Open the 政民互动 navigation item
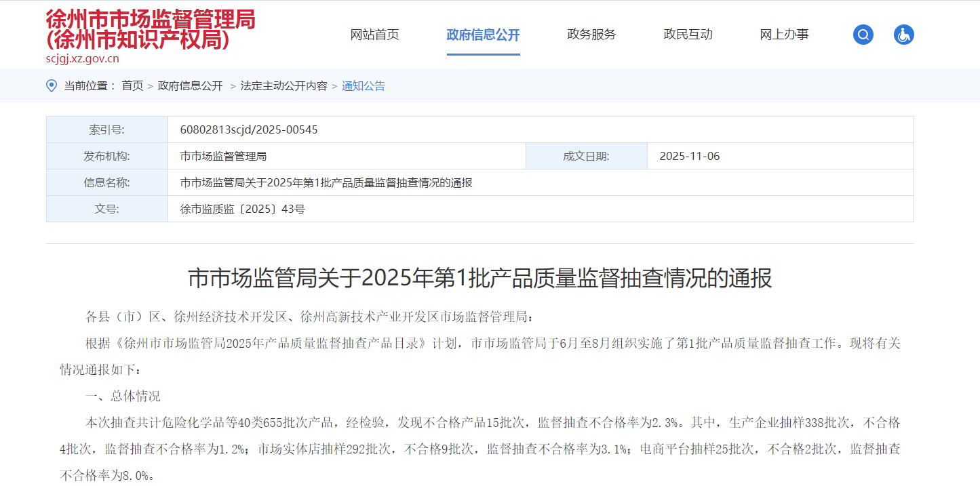980x486 pixels. click(x=688, y=35)
